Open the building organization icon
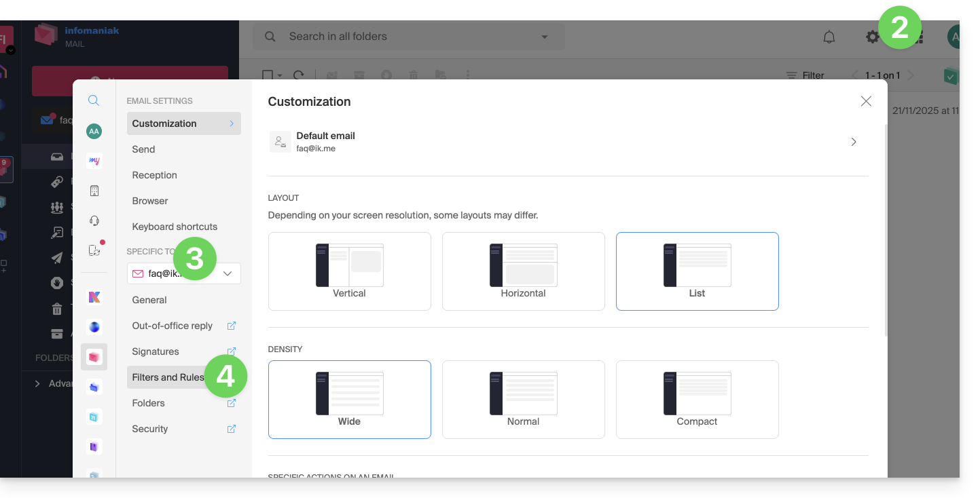 pyautogui.click(x=94, y=191)
